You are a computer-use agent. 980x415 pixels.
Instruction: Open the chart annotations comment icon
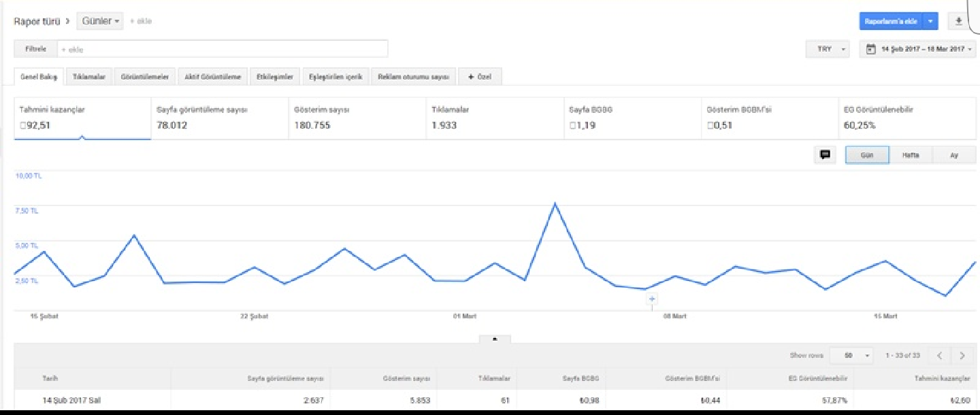point(825,155)
